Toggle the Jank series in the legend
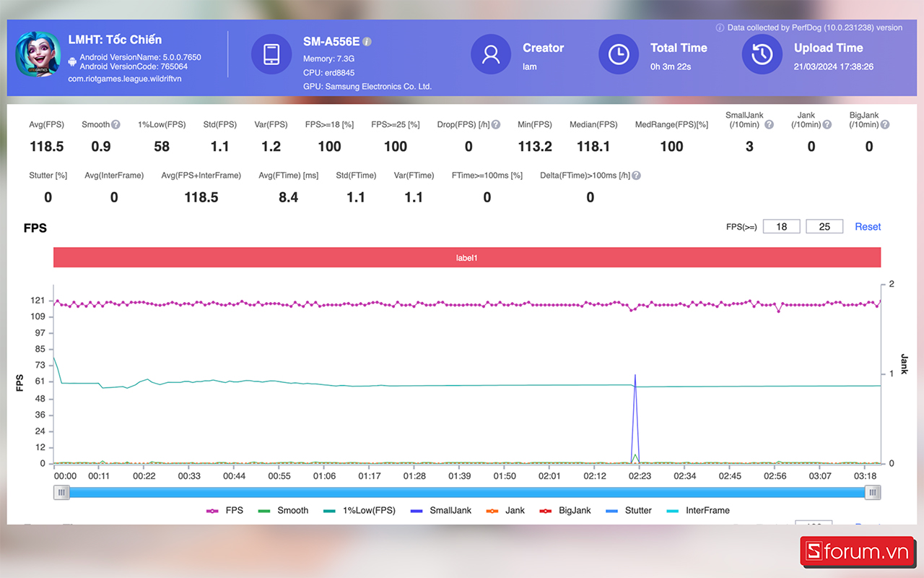The image size is (924, 578). 505,510
